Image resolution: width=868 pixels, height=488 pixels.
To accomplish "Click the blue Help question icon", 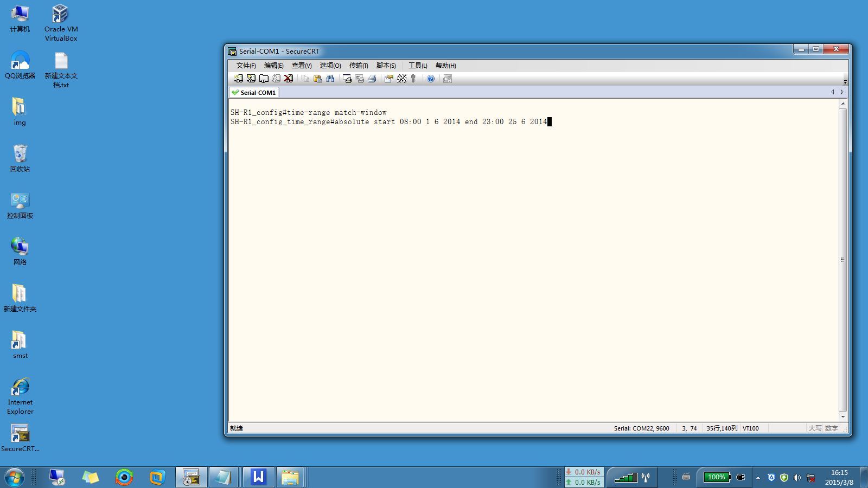I will click(x=431, y=79).
